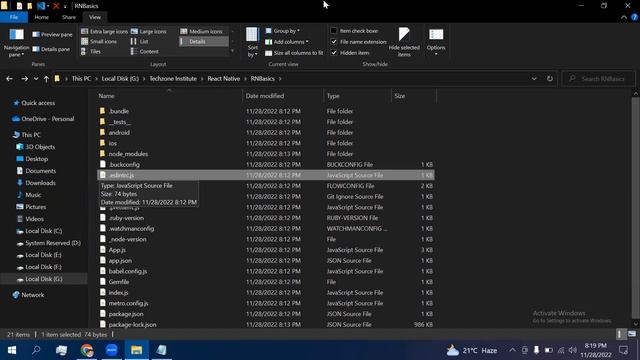The width and height of the screenshot is (640, 360).
Task: Toggle File name extensions checkbox
Action: pyautogui.click(x=333, y=42)
